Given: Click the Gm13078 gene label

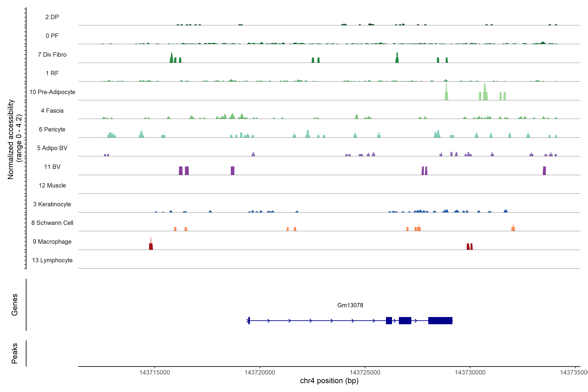Looking at the screenshot, I should [350, 305].
